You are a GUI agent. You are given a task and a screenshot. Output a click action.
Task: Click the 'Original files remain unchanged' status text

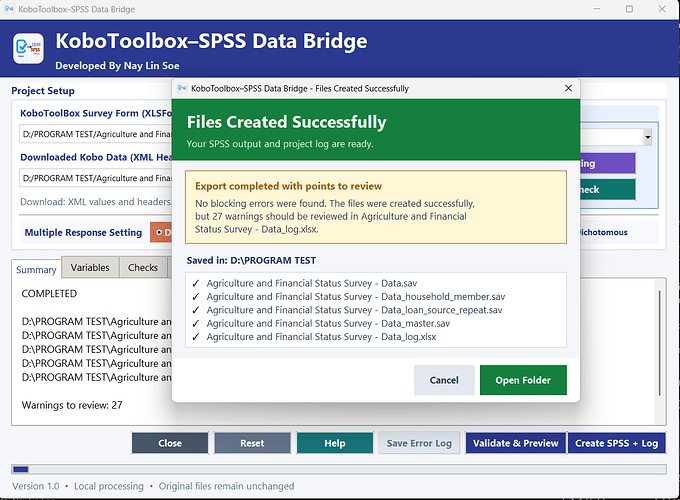coord(226,486)
